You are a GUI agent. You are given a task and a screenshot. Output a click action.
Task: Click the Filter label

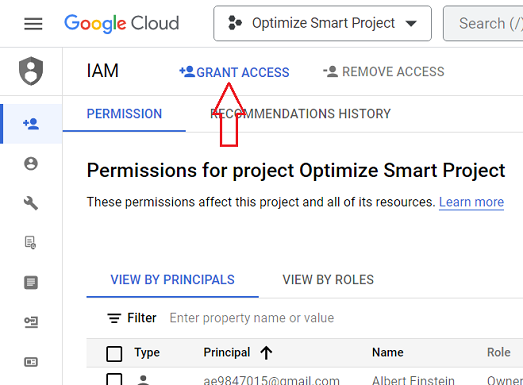tap(142, 318)
